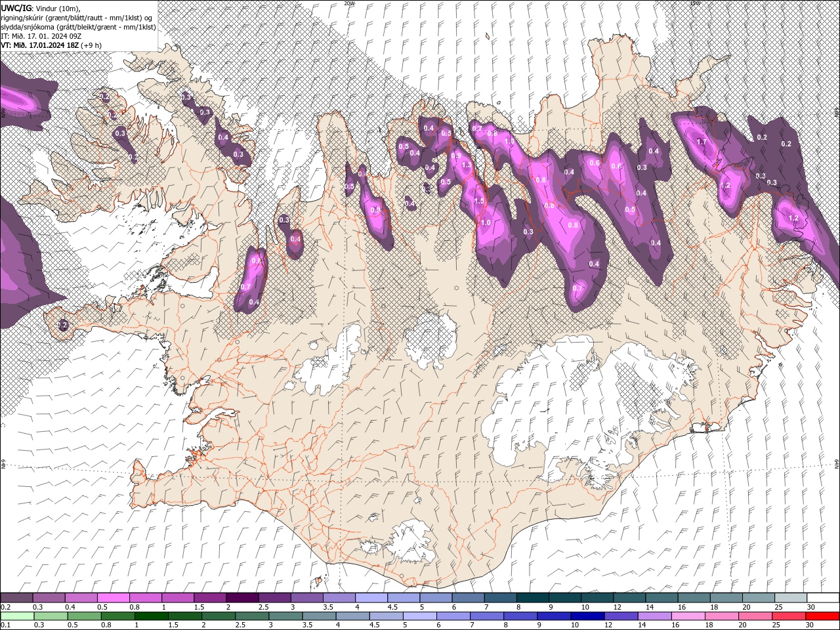The height and width of the screenshot is (630, 840).
Task: Click the "slydda/snjókoma" description line
Action: click(x=79, y=26)
